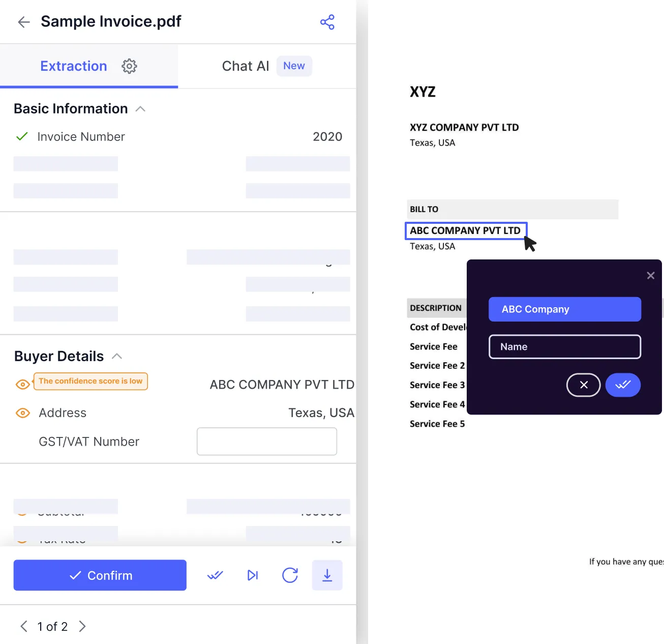
Task: Select the approve-all double-check icon
Action: pyautogui.click(x=215, y=575)
